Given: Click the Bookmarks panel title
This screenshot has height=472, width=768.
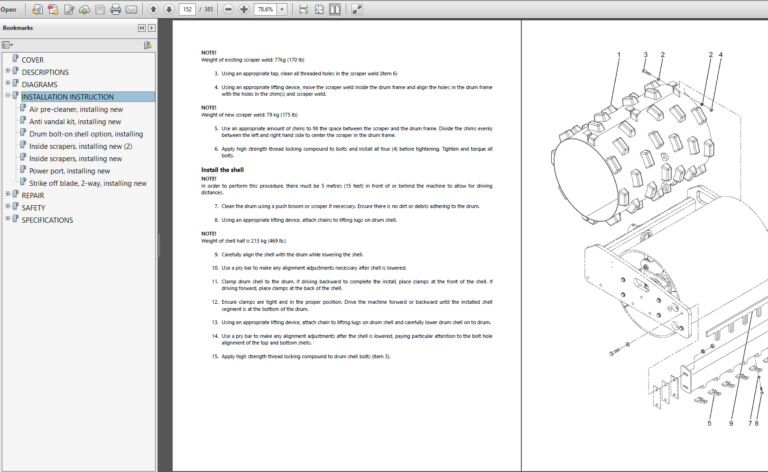Looking at the screenshot, I should (18, 28).
